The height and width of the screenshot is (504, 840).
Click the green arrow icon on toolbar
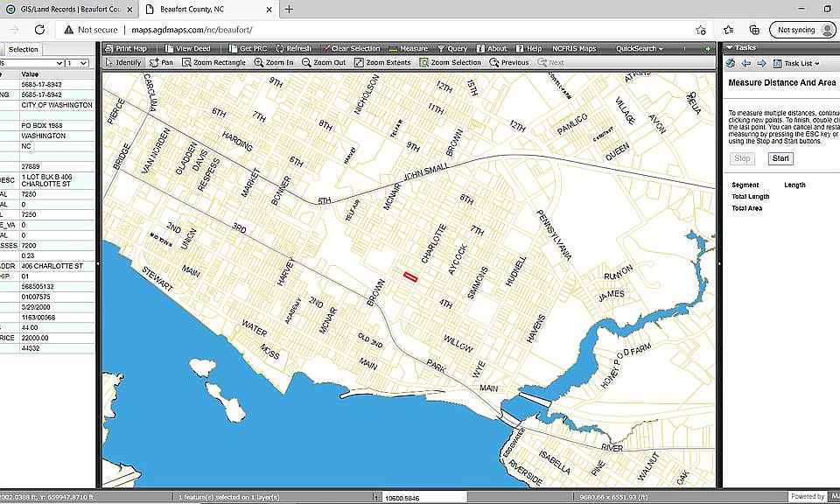[708, 49]
